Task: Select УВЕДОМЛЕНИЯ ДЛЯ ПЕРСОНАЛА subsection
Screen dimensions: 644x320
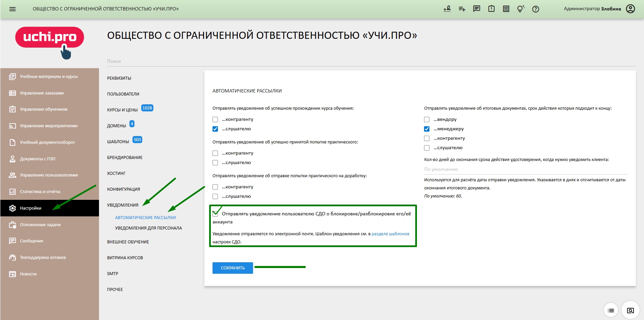Action: (x=149, y=228)
